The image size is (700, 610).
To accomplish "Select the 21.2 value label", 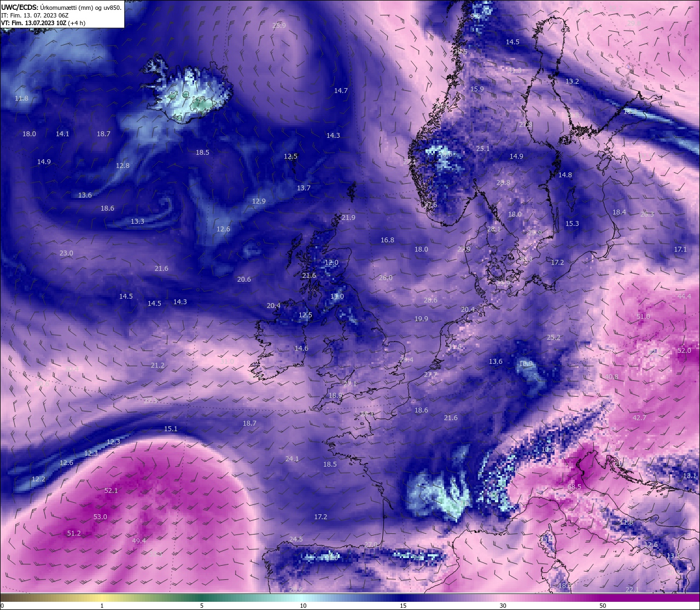I will [x=157, y=365].
